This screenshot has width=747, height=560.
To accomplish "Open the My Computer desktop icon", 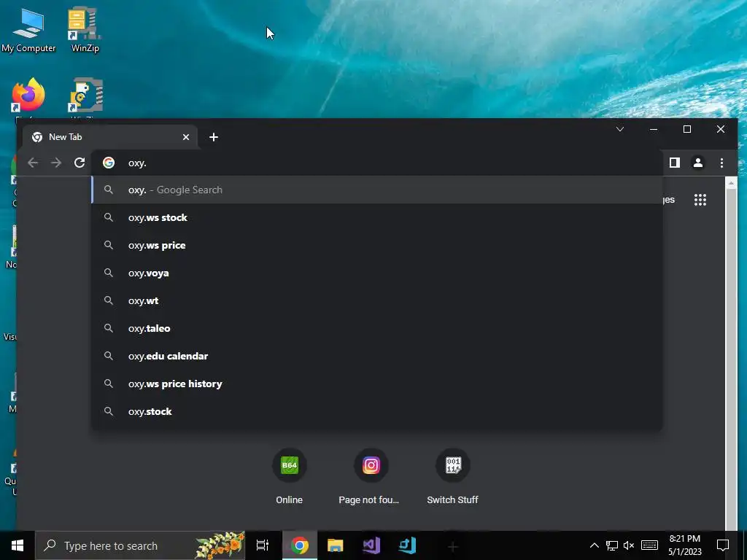I will 28,31.
